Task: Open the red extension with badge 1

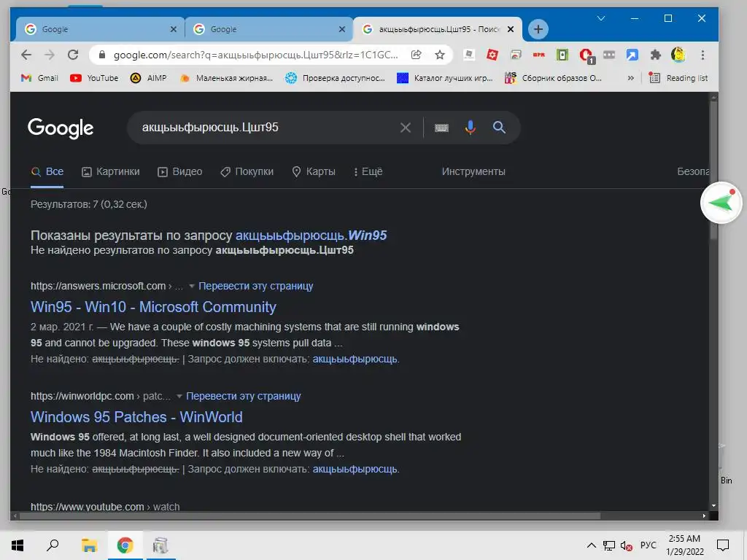Action: click(587, 55)
